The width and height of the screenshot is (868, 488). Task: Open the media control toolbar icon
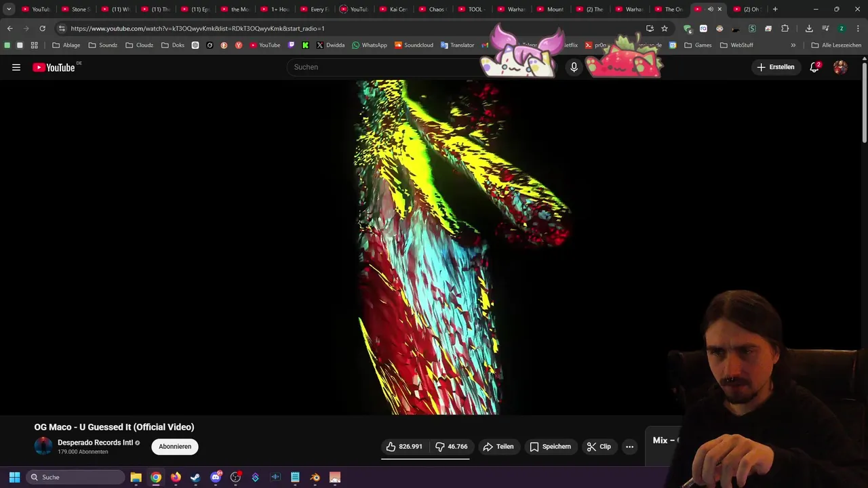click(x=825, y=28)
